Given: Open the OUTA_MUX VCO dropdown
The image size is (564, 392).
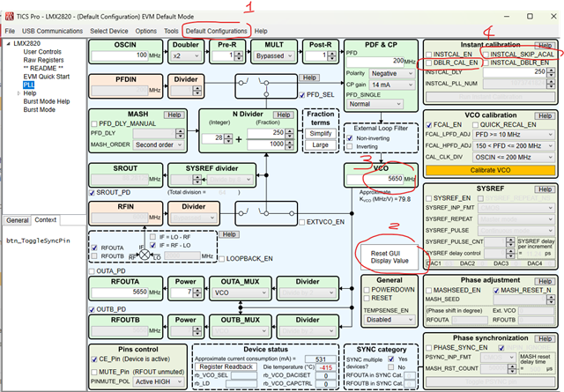Looking at the screenshot, I should [241, 292].
